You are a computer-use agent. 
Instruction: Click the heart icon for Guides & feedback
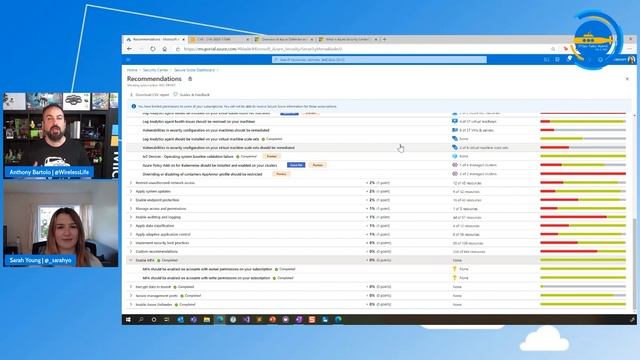pos(176,95)
